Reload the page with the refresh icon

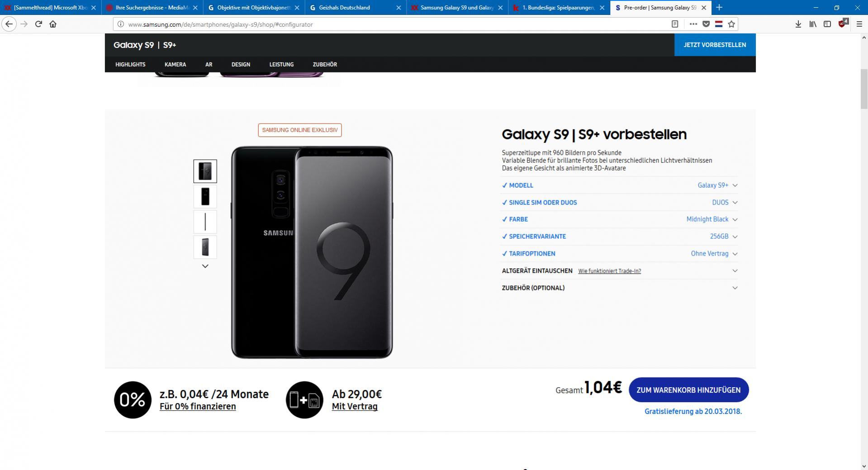(38, 24)
